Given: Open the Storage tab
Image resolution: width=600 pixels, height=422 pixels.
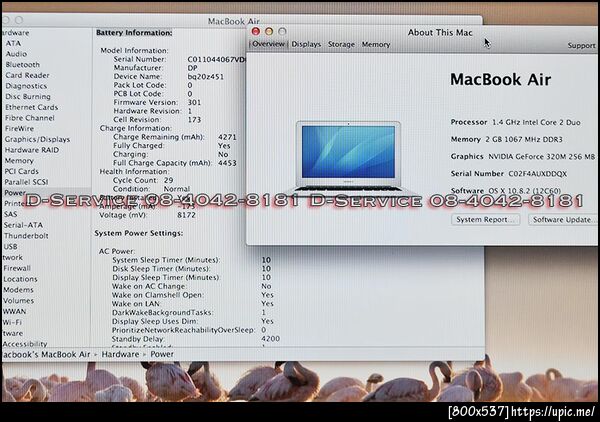Looking at the screenshot, I should 341,44.
